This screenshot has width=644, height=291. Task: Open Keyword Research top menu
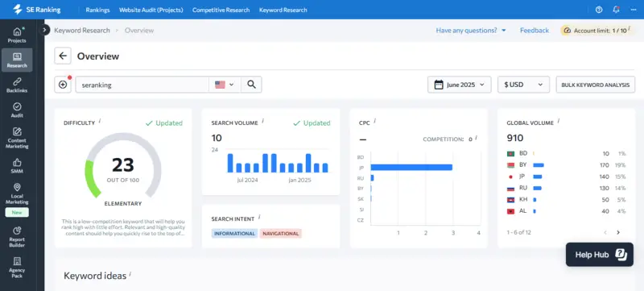(x=283, y=10)
